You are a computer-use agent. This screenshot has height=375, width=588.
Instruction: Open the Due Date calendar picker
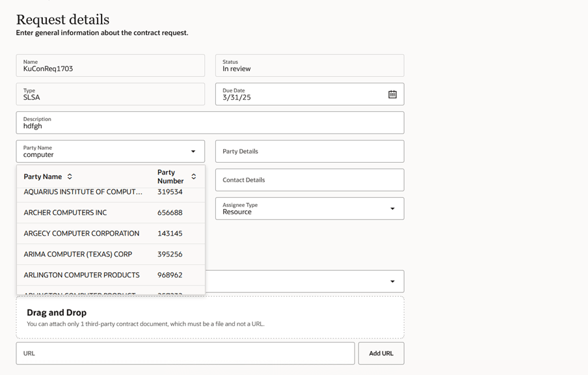coord(392,94)
